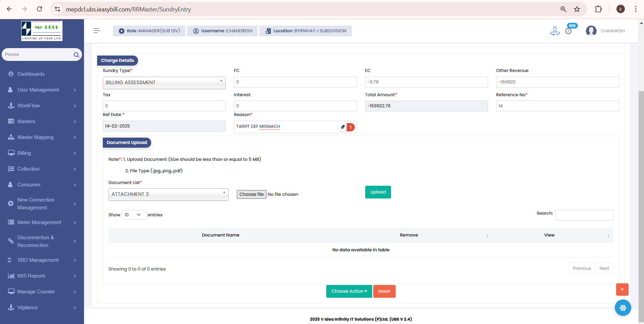This screenshot has width=644, height=324.
Task: Toggle sidebar with hamburger menu icon
Action: (x=97, y=31)
